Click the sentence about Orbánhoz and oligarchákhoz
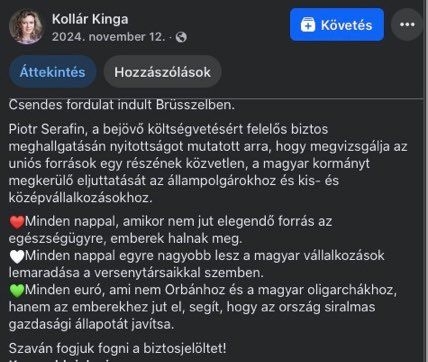 tap(203, 307)
